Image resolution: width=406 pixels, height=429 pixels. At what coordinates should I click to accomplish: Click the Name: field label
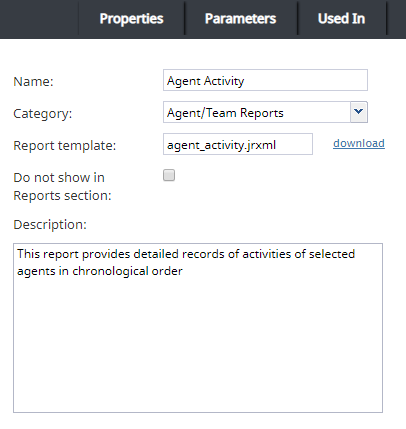(33, 82)
